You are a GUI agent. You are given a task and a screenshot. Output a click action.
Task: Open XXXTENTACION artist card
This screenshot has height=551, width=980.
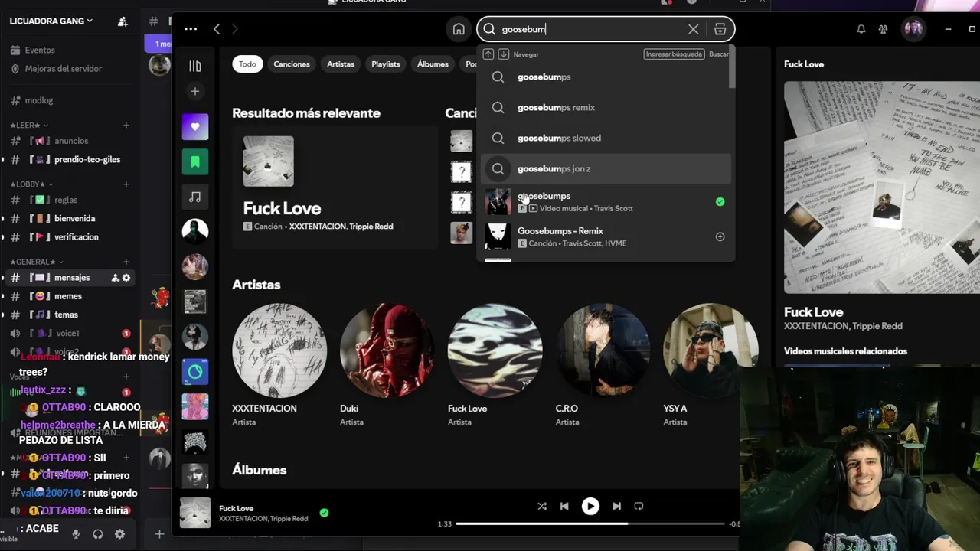[x=279, y=365]
